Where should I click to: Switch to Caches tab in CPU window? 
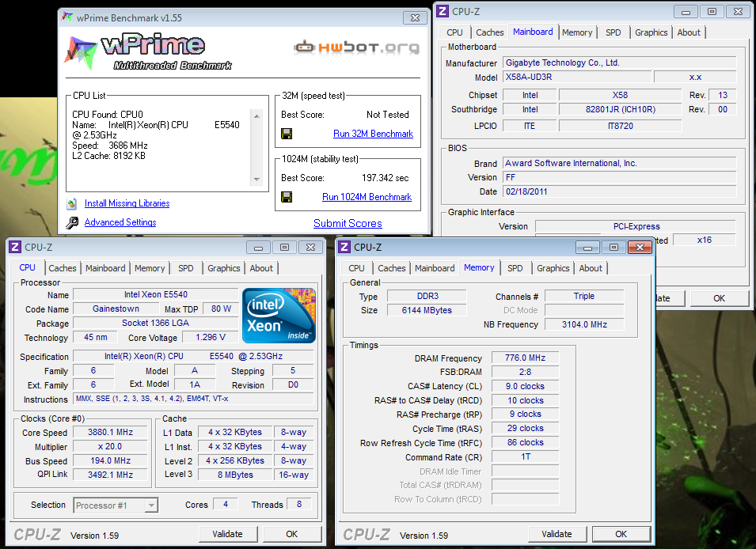63,268
